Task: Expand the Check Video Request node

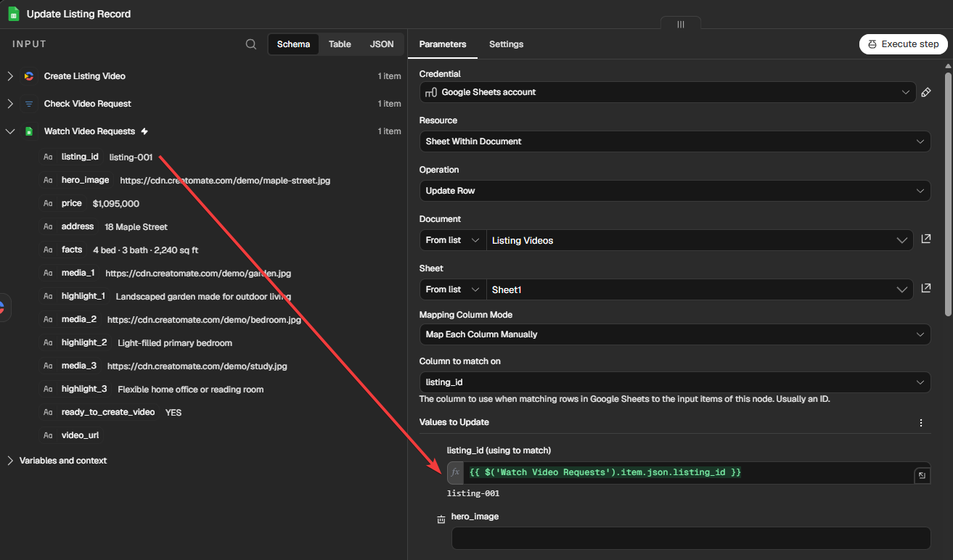Action: pyautogui.click(x=10, y=104)
